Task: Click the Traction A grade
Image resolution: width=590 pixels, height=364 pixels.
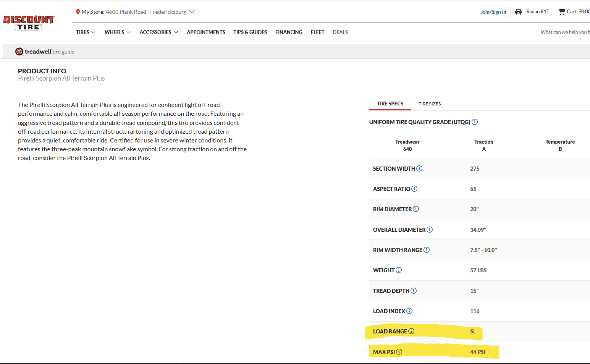Action: click(x=484, y=149)
